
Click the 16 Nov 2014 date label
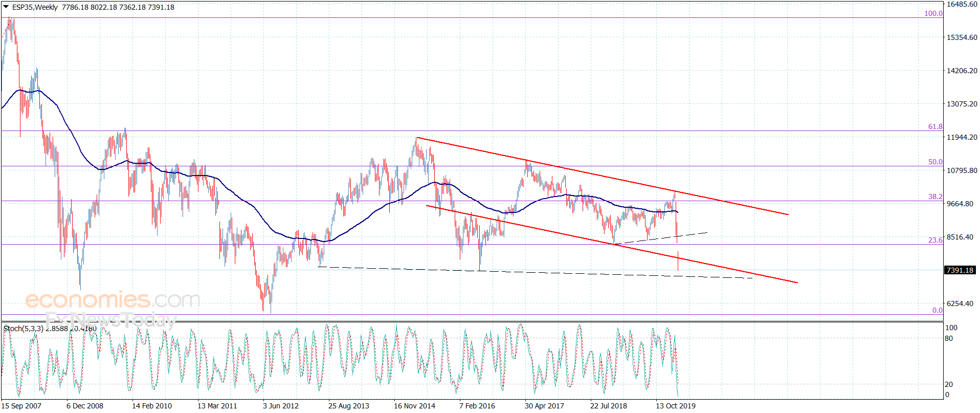coord(414,406)
